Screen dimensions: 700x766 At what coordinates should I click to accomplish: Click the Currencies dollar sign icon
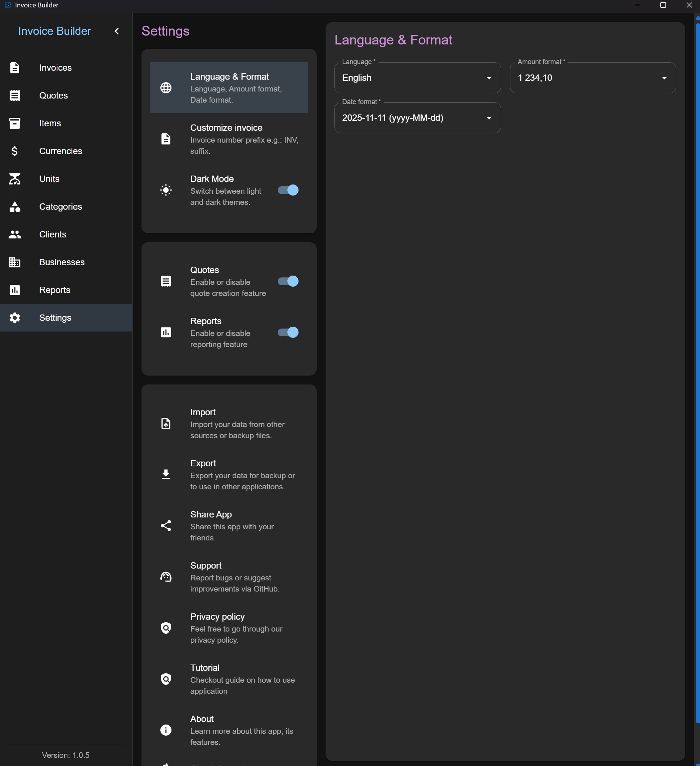14,151
